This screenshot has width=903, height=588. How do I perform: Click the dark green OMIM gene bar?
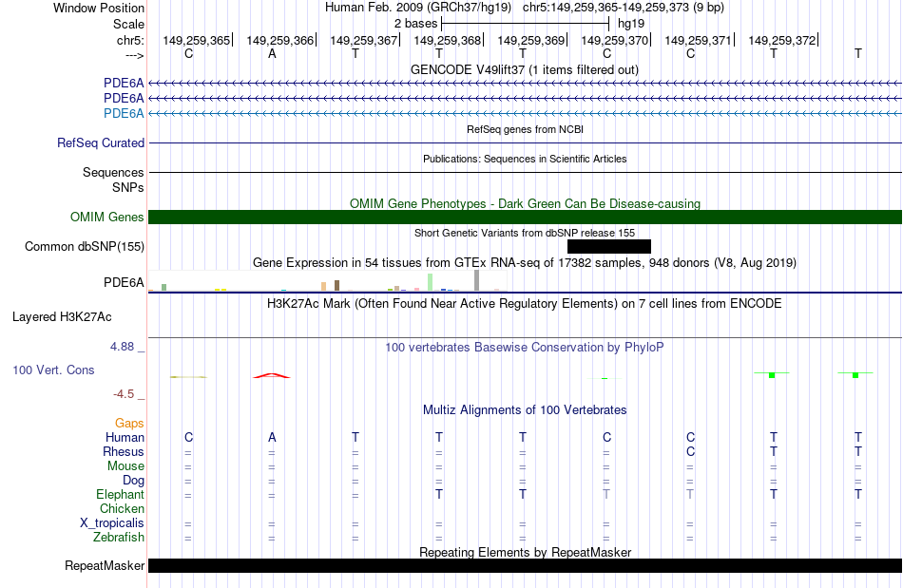[x=525, y=217]
